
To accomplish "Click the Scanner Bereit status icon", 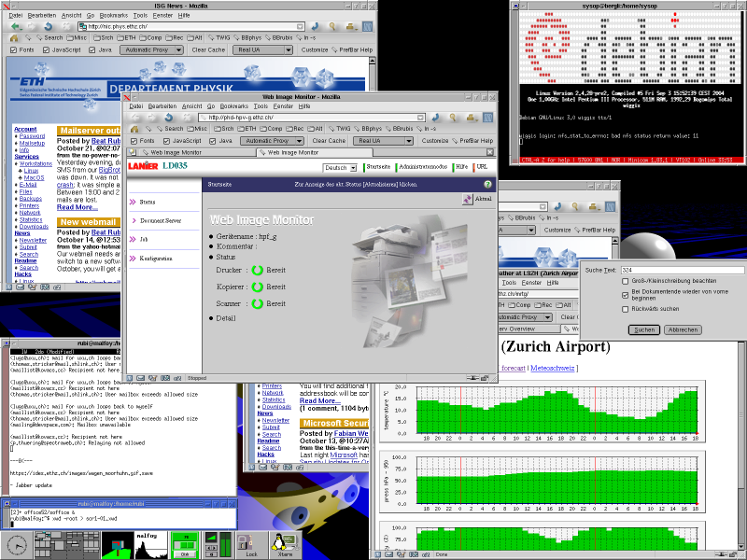I will (x=258, y=303).
